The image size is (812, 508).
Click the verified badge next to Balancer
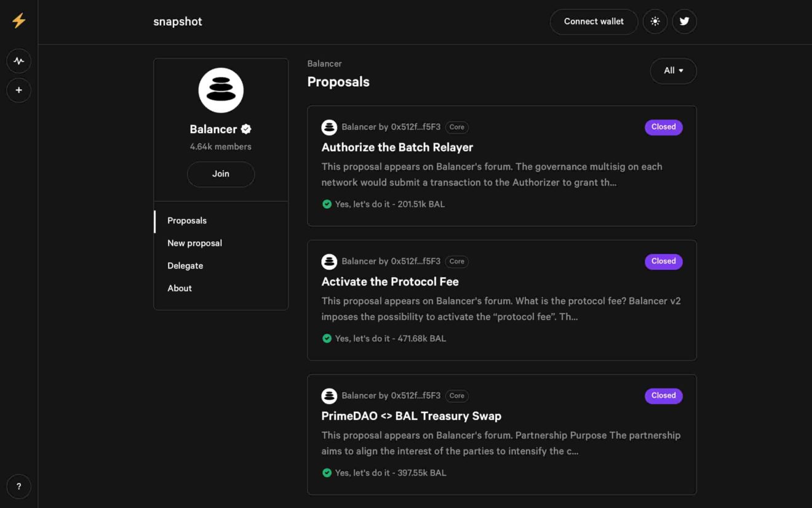246,129
